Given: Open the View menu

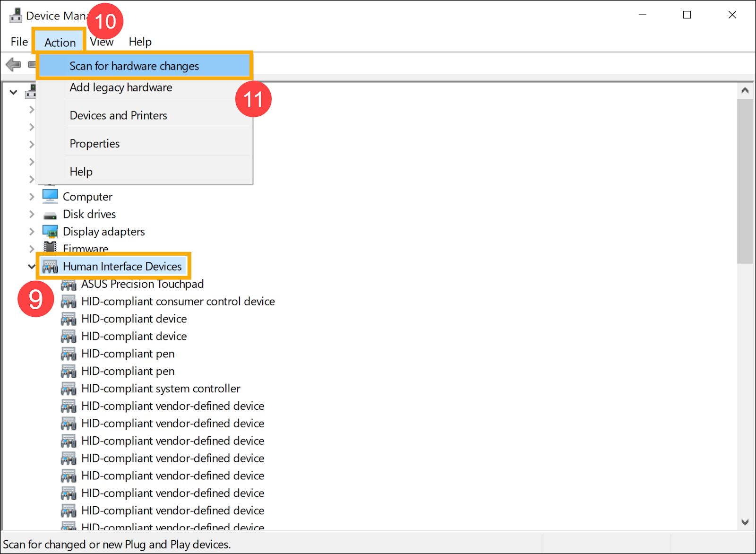Looking at the screenshot, I should tap(102, 42).
